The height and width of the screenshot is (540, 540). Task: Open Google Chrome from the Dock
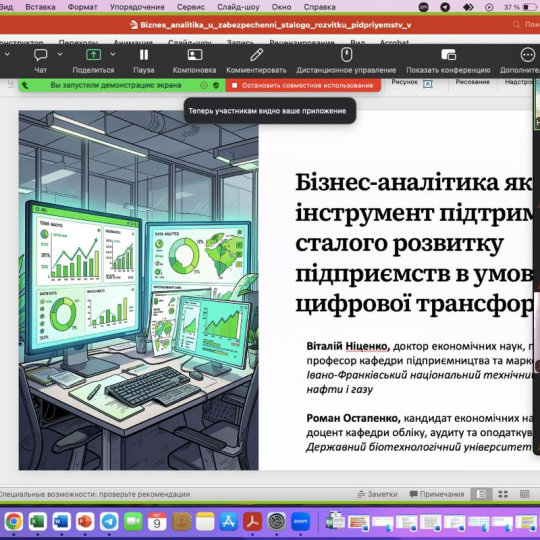(13, 521)
